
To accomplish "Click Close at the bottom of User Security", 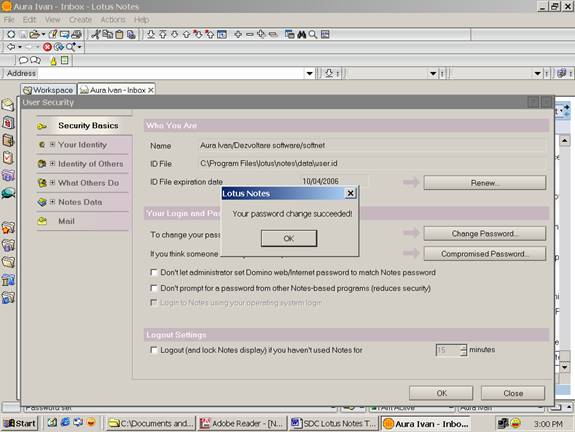I will click(513, 393).
